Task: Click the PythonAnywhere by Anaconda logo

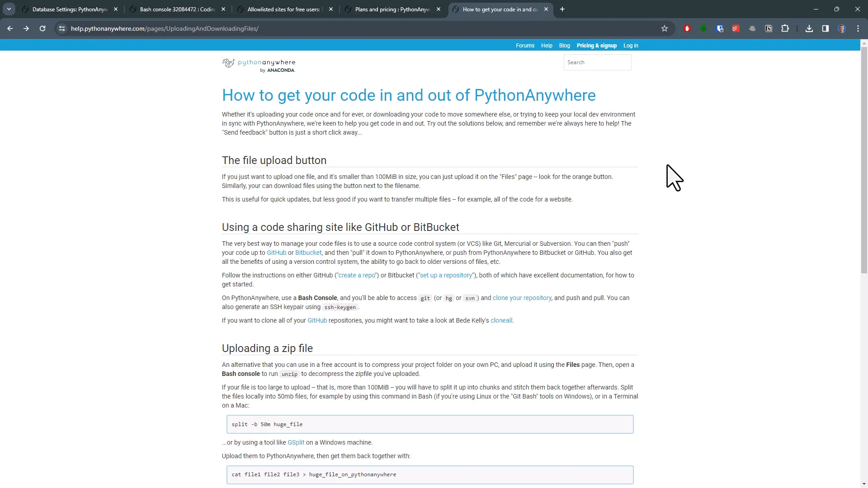Action: click(259, 64)
